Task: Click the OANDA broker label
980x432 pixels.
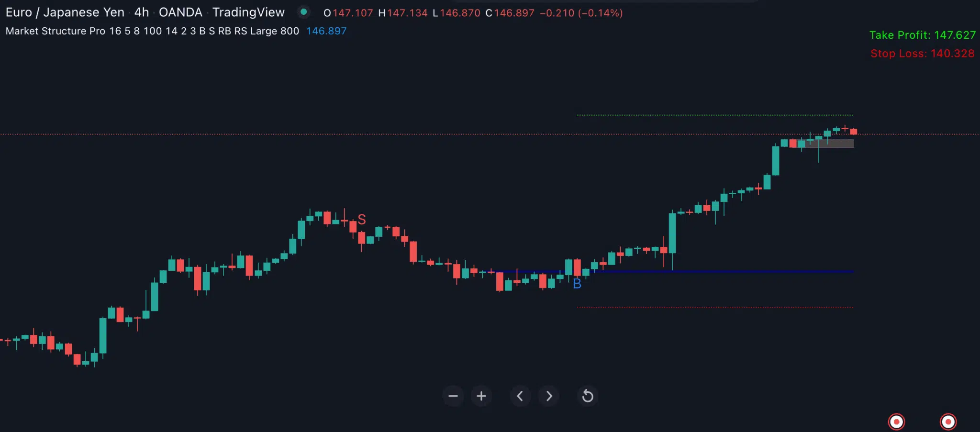Action: click(180, 12)
